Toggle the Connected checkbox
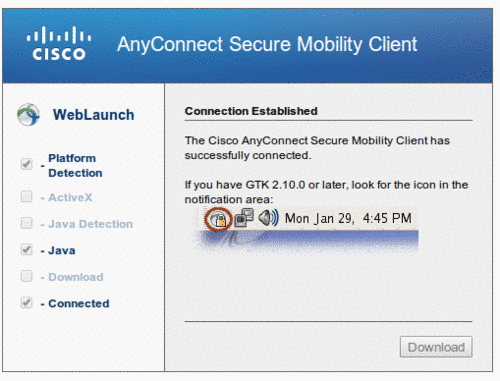 coord(26,303)
